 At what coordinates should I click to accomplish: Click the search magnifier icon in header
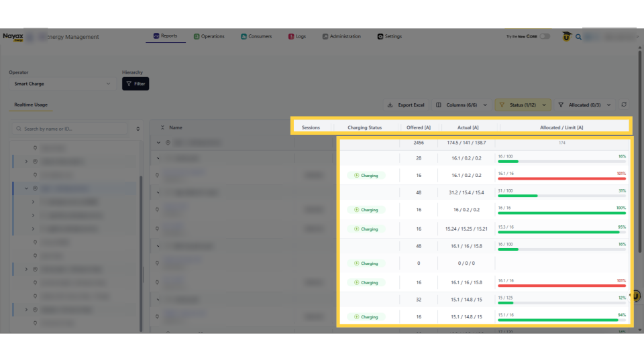point(578,37)
